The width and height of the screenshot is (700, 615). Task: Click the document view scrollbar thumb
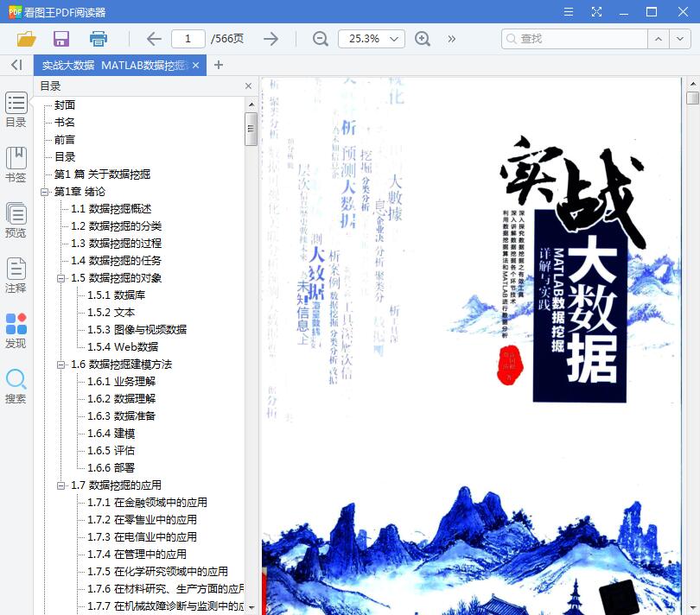pyautogui.click(x=693, y=98)
